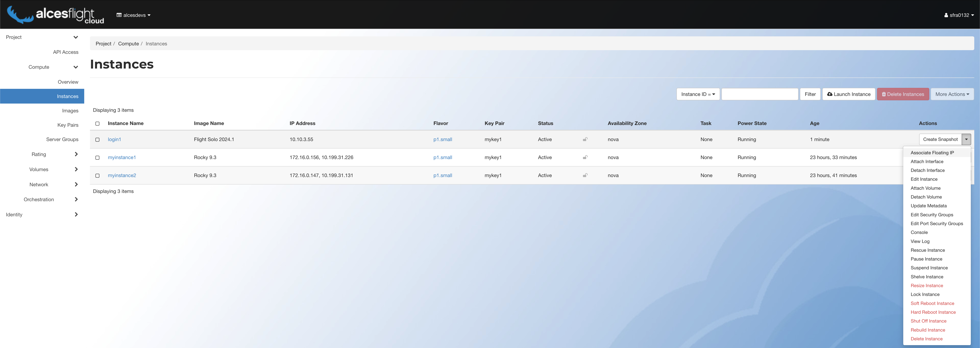Viewport: 980px width, 348px height.
Task: Tick the checkbox for login1 instance
Action: pos(97,140)
